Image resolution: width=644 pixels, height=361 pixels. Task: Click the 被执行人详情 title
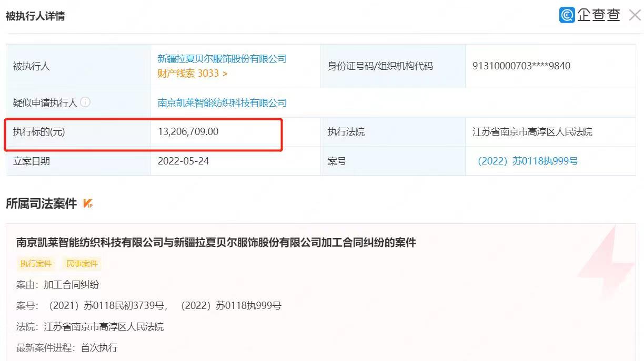(35, 16)
